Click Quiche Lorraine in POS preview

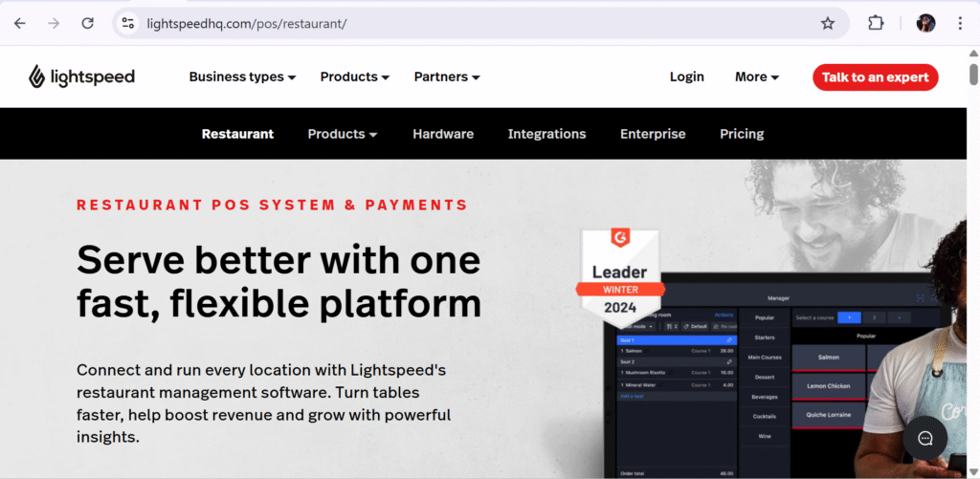[x=828, y=415]
